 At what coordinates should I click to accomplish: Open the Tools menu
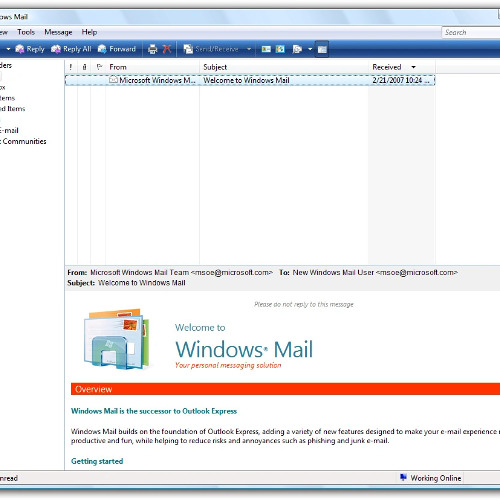tap(26, 32)
